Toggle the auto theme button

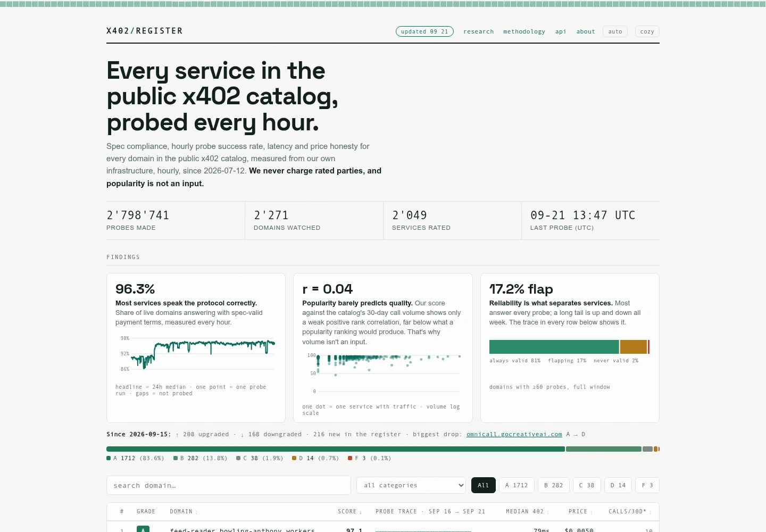(x=615, y=31)
